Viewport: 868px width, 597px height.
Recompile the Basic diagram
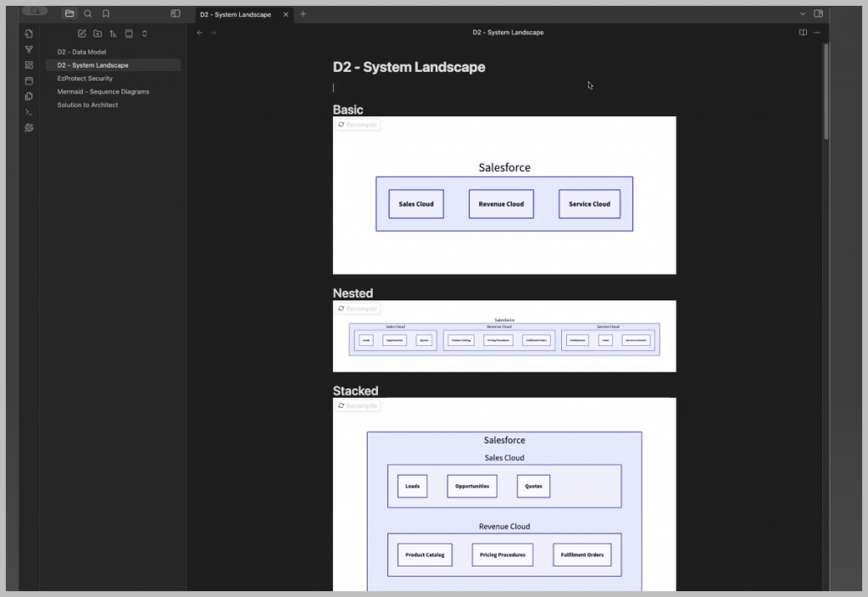pyautogui.click(x=358, y=125)
